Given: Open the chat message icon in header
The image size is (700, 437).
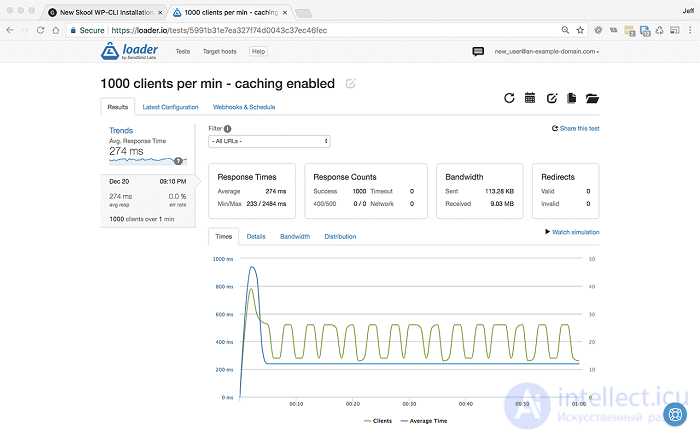Looking at the screenshot, I should (x=478, y=51).
